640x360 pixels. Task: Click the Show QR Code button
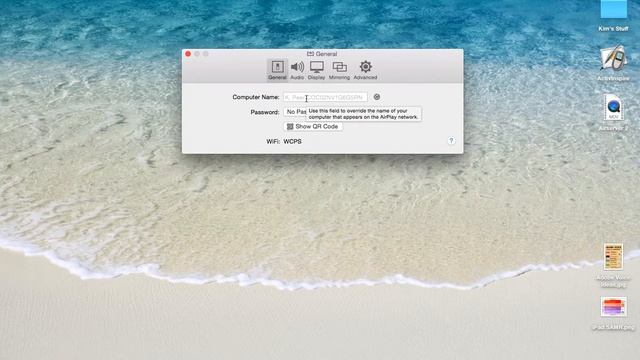tap(313, 127)
